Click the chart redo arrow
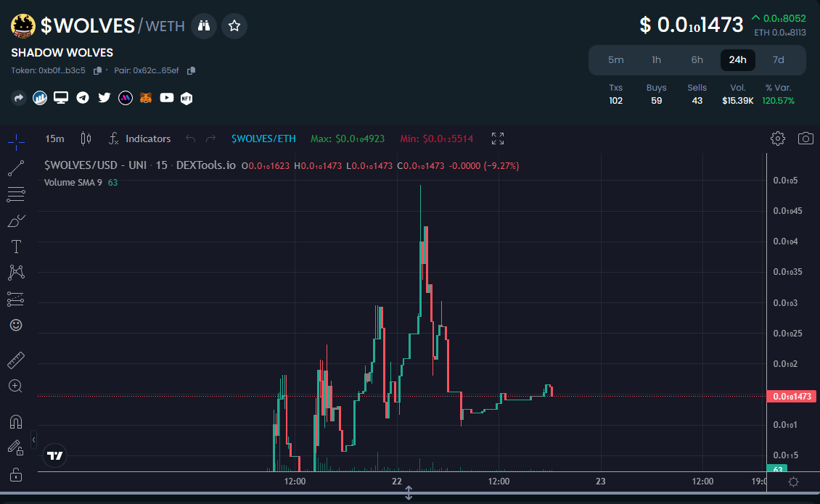Screen dimensions: 820x504 coord(210,139)
